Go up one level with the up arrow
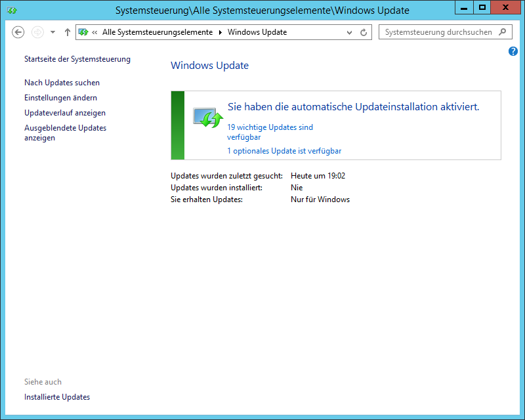The width and height of the screenshot is (525, 420). (68, 32)
